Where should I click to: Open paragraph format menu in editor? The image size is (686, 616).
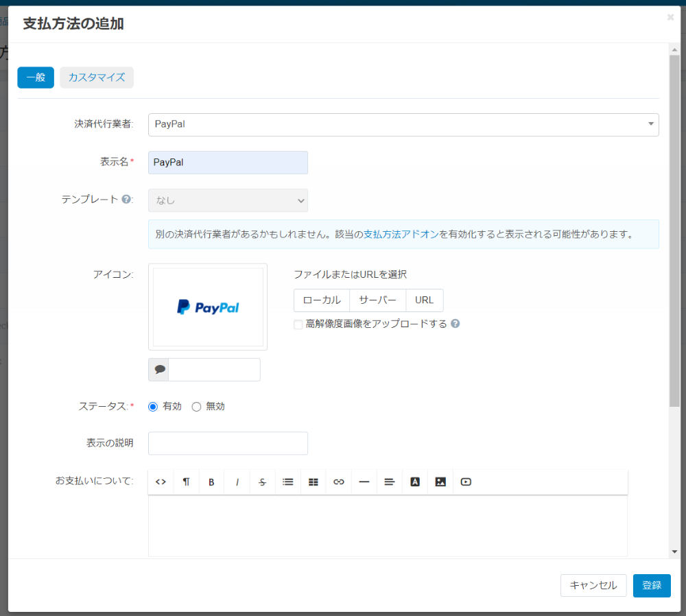[186, 482]
